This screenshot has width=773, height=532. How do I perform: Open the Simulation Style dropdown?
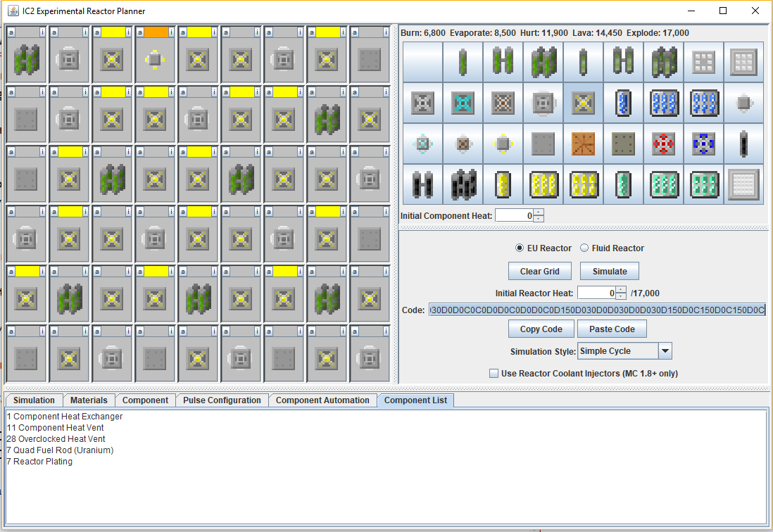tap(665, 350)
